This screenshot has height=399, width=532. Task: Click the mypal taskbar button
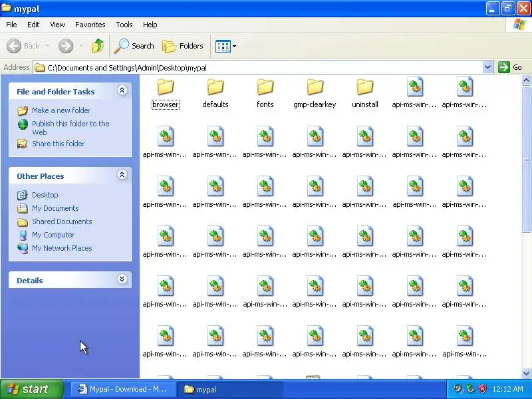pos(231,389)
